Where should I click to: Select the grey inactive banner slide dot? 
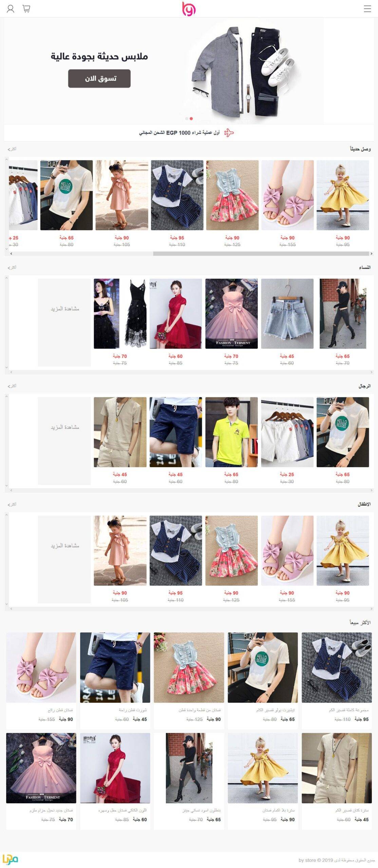tap(187, 119)
